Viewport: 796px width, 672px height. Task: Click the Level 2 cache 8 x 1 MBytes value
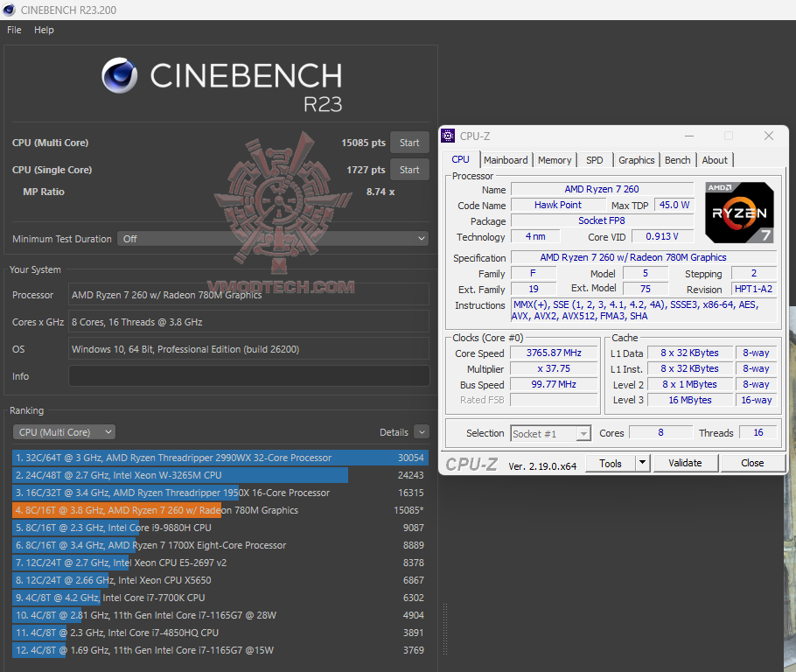pyautogui.click(x=690, y=384)
